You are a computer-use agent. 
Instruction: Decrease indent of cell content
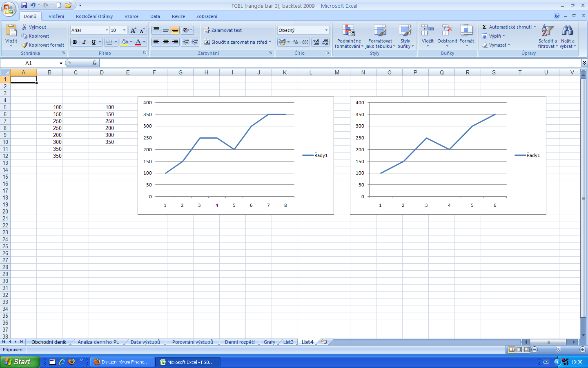[x=186, y=42]
